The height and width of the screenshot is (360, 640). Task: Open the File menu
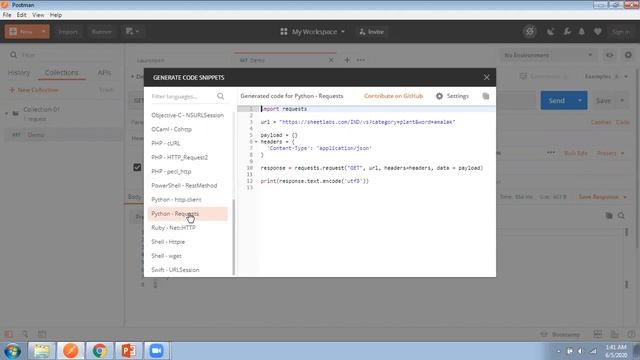pyautogui.click(x=7, y=15)
